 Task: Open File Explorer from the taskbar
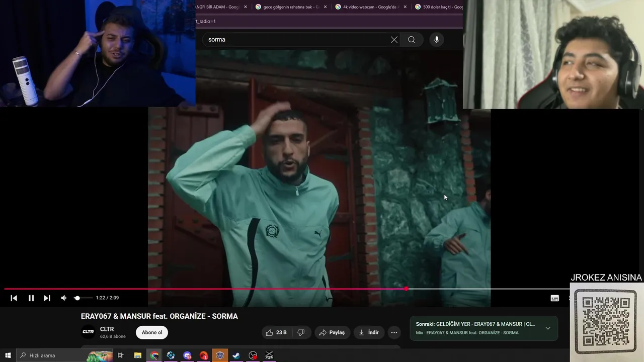138,355
